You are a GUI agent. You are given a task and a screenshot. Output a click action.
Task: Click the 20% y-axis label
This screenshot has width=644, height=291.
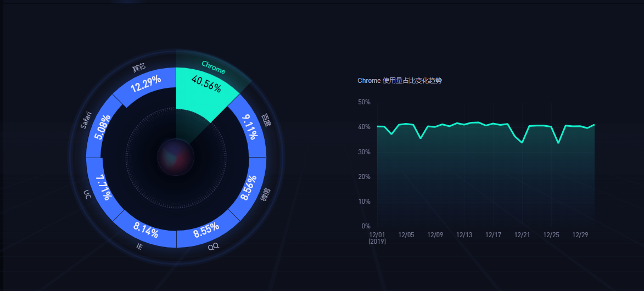(x=365, y=177)
